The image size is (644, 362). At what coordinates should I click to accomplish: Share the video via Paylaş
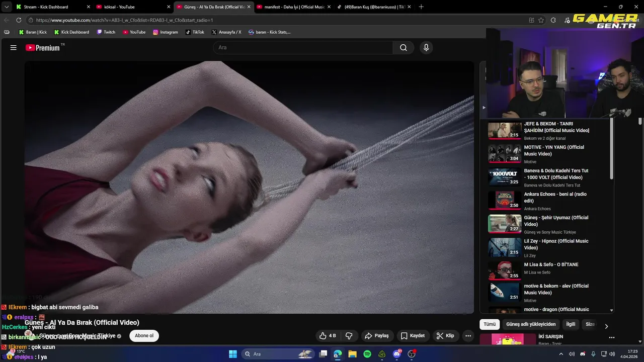click(377, 336)
